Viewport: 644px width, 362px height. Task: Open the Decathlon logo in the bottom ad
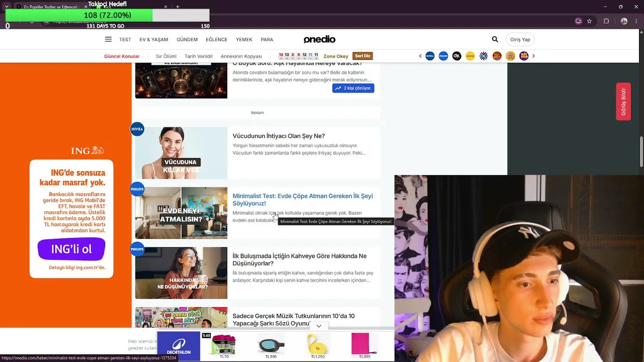tap(179, 346)
